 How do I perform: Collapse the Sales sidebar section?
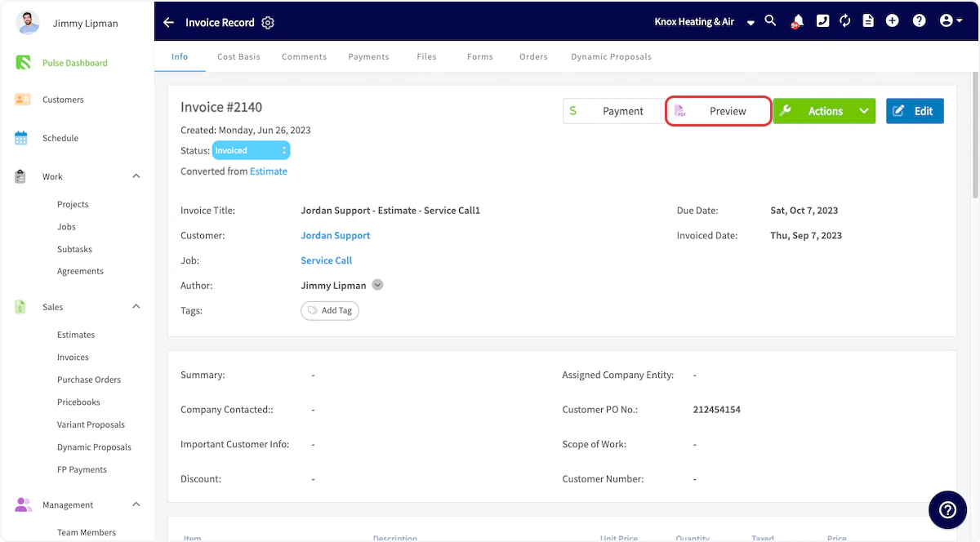(136, 307)
